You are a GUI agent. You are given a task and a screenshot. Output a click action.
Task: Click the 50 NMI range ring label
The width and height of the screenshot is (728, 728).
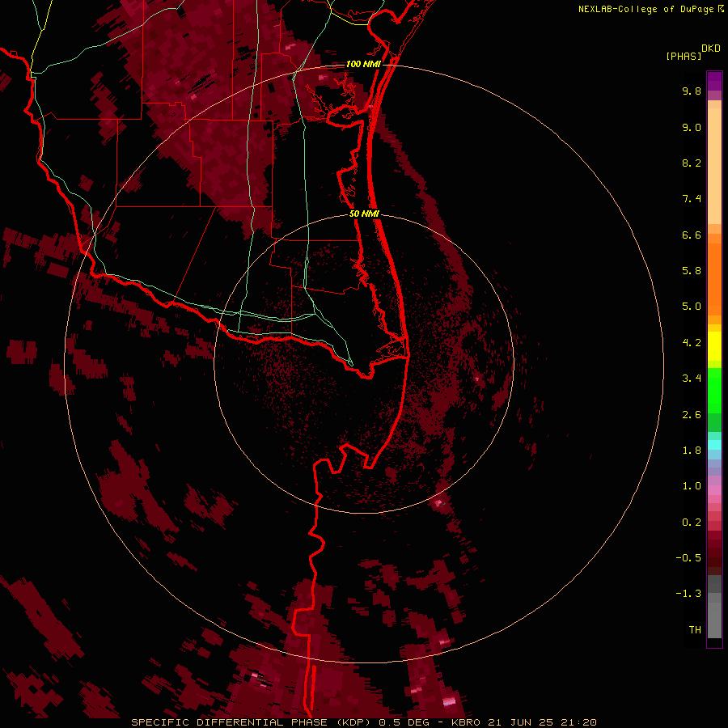pyautogui.click(x=364, y=214)
